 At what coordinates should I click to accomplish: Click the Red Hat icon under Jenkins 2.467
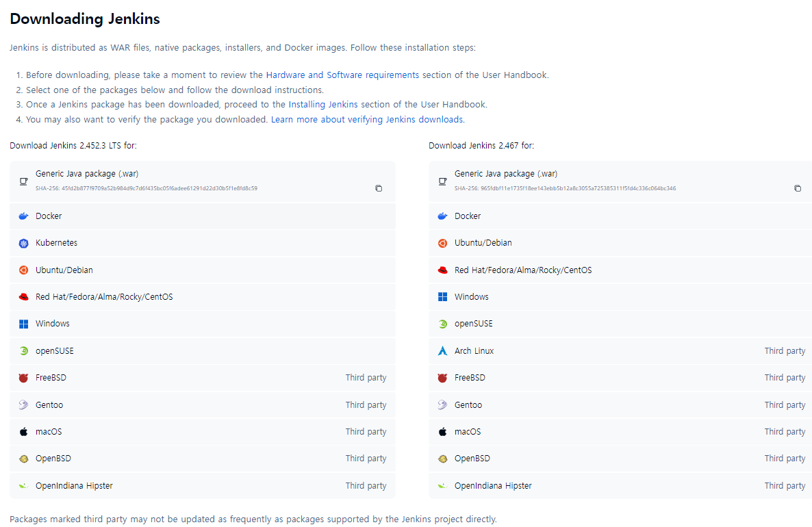click(x=442, y=270)
